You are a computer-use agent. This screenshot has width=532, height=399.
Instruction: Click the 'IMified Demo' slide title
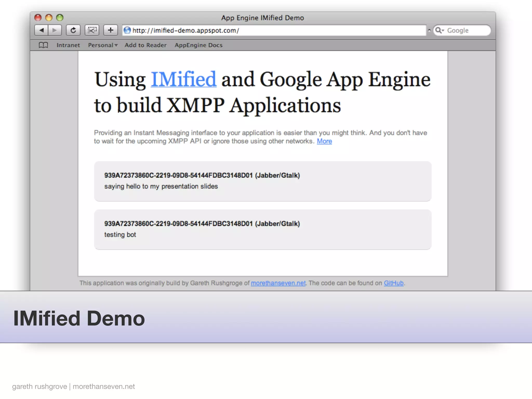click(x=79, y=318)
